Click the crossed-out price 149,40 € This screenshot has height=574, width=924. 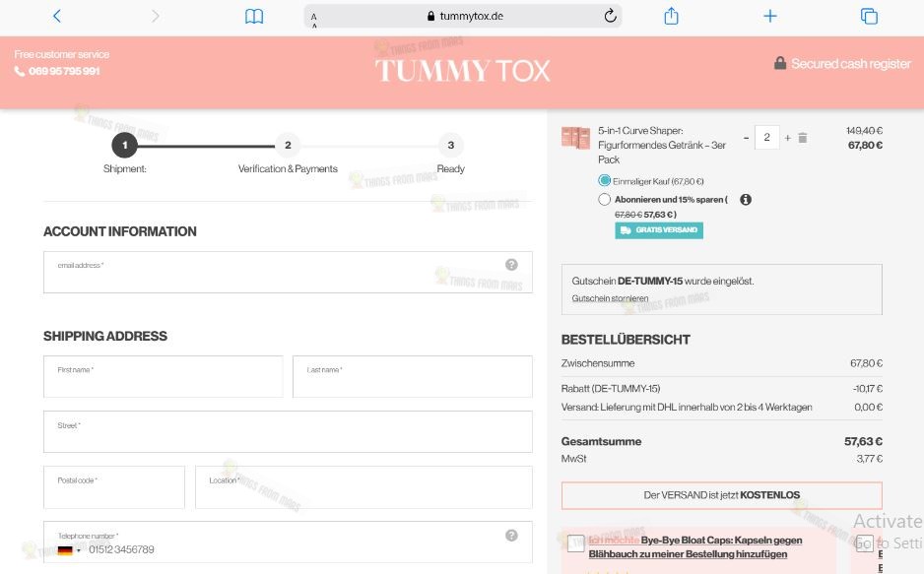tap(865, 131)
